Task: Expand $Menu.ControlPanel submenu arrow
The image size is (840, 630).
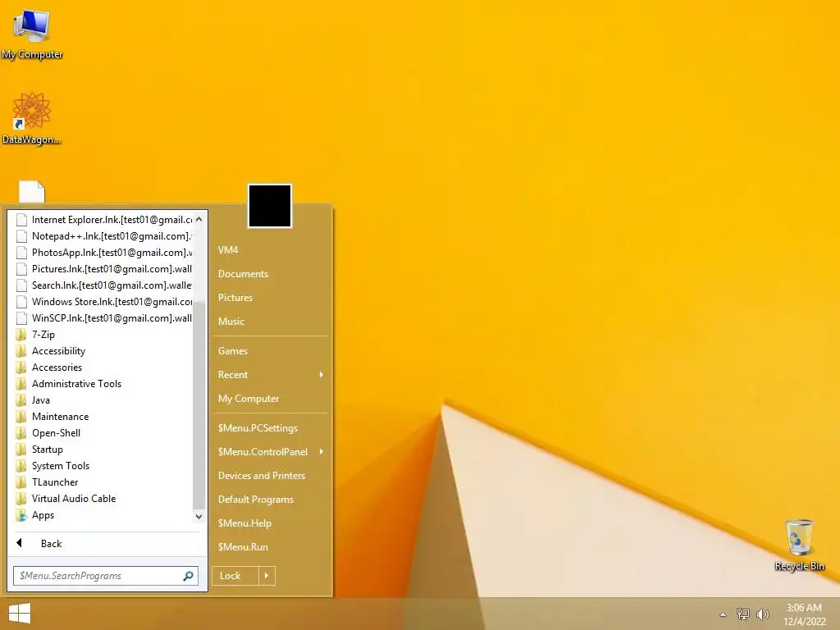Action: 322,452
